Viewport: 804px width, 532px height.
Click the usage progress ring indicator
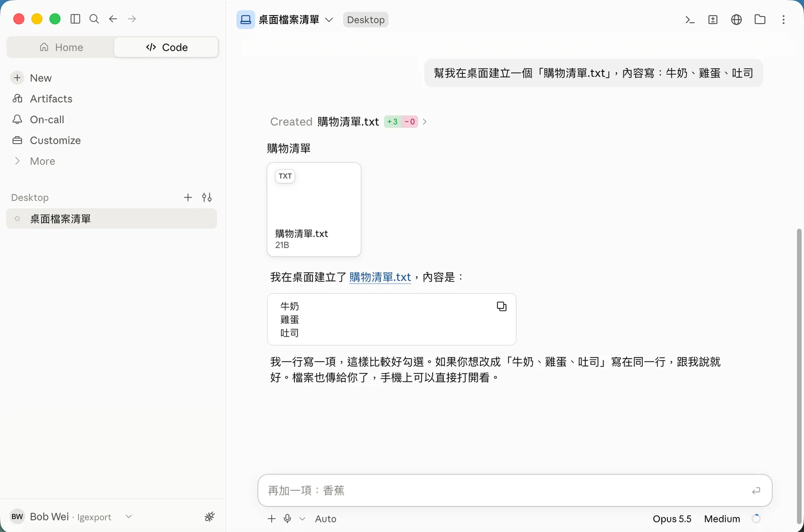[x=756, y=518]
